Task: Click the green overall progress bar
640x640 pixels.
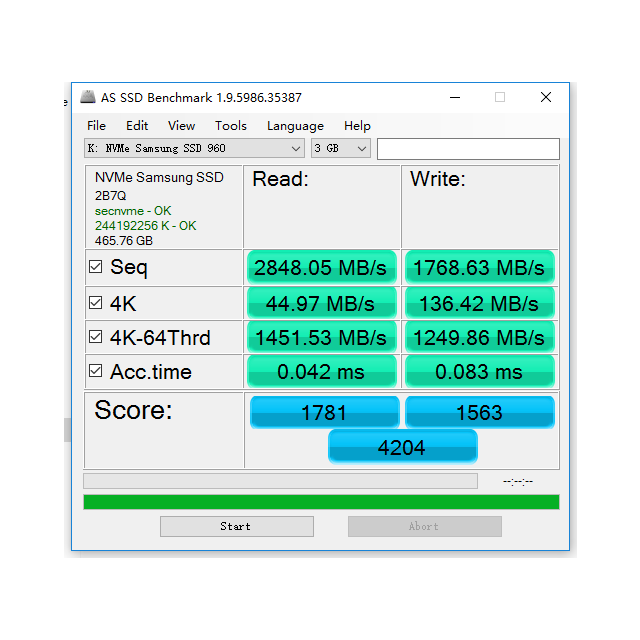Action: (321, 502)
